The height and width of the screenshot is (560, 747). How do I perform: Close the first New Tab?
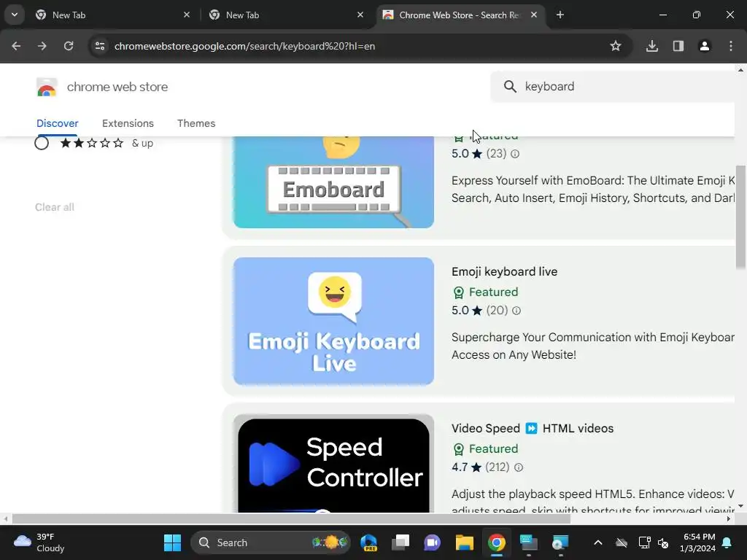click(187, 15)
